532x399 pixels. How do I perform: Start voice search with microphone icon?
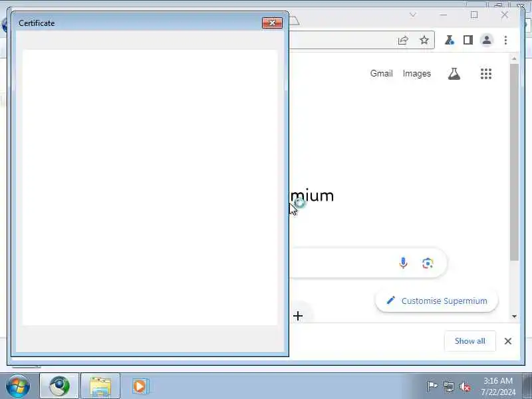[x=403, y=263]
